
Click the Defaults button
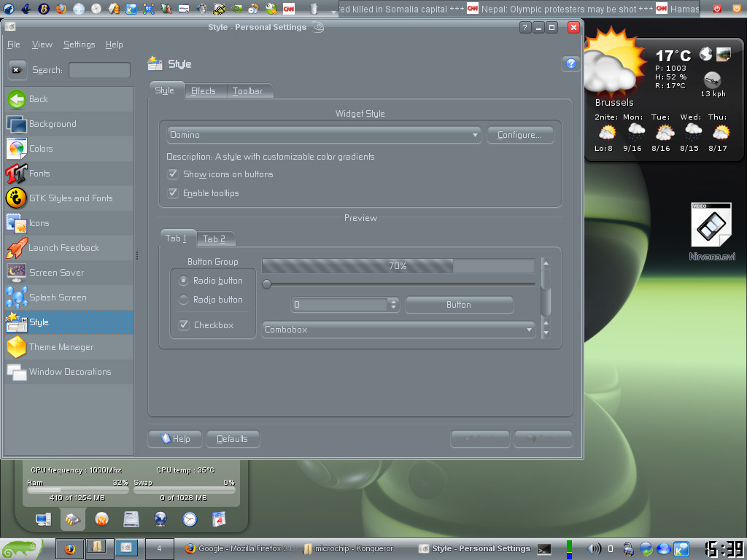[x=233, y=438]
